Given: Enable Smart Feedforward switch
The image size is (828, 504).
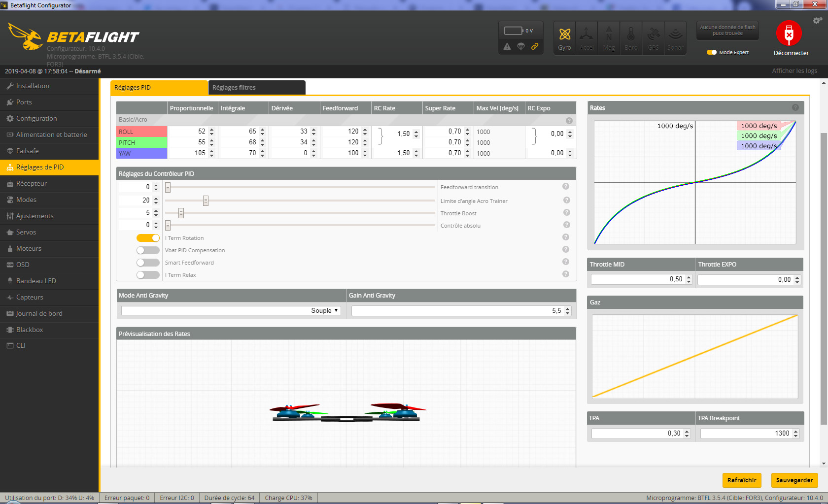Looking at the screenshot, I should [148, 263].
